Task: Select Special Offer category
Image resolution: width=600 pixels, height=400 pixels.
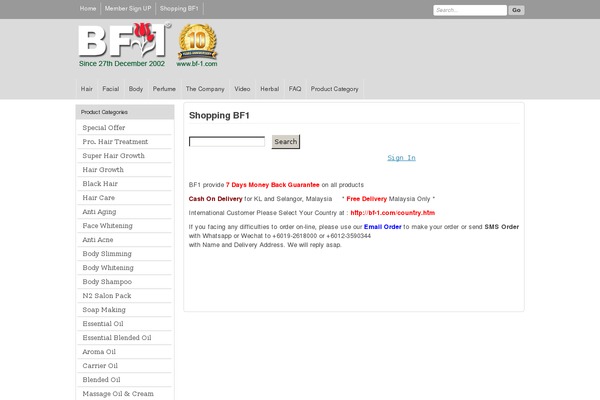Action: [x=125, y=128]
